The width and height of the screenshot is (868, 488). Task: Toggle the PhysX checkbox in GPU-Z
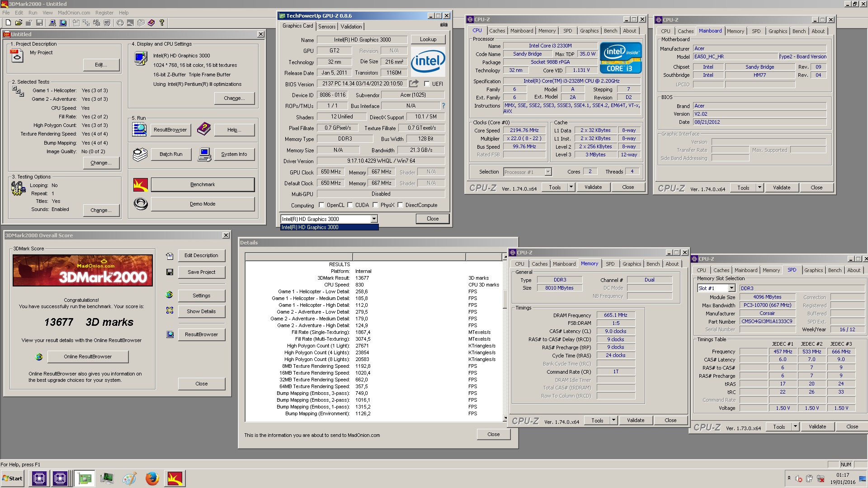click(375, 205)
